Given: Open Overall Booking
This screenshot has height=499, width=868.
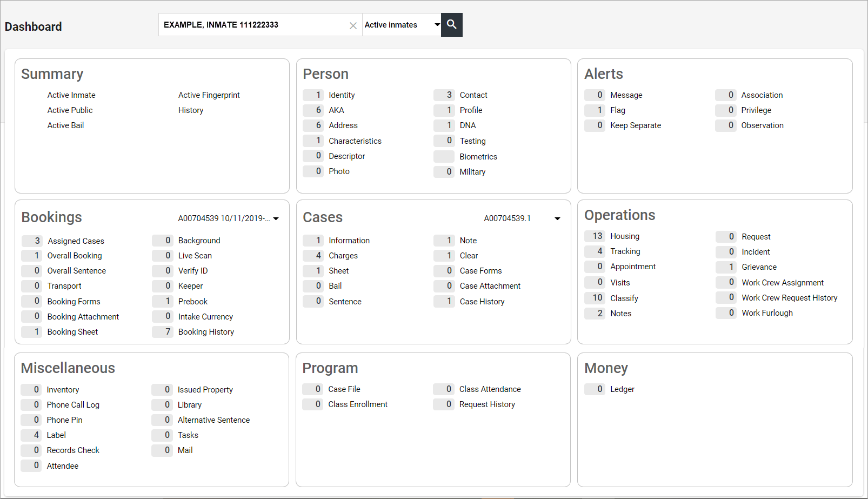Looking at the screenshot, I should click(x=75, y=256).
